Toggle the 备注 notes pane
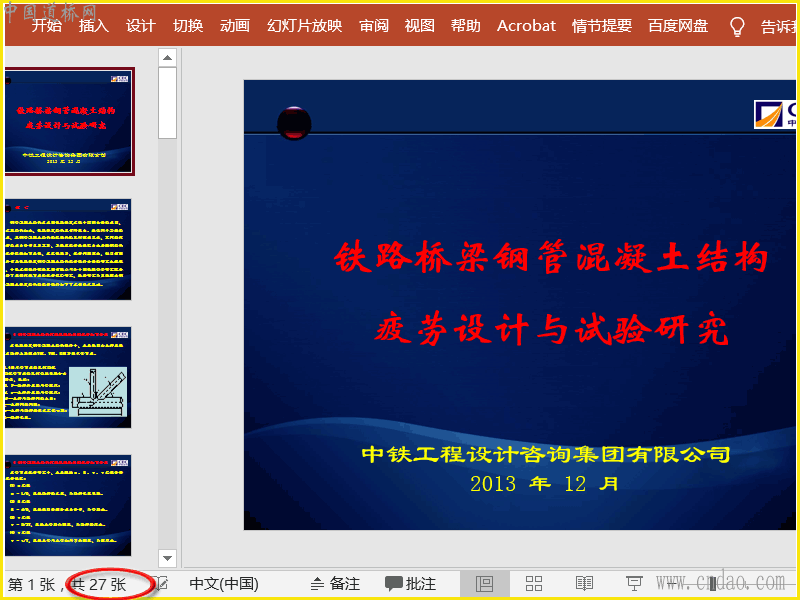The height and width of the screenshot is (600, 800). click(x=335, y=584)
